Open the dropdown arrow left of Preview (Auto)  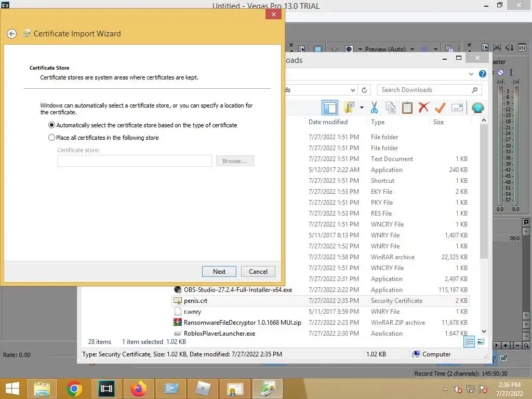click(x=360, y=49)
